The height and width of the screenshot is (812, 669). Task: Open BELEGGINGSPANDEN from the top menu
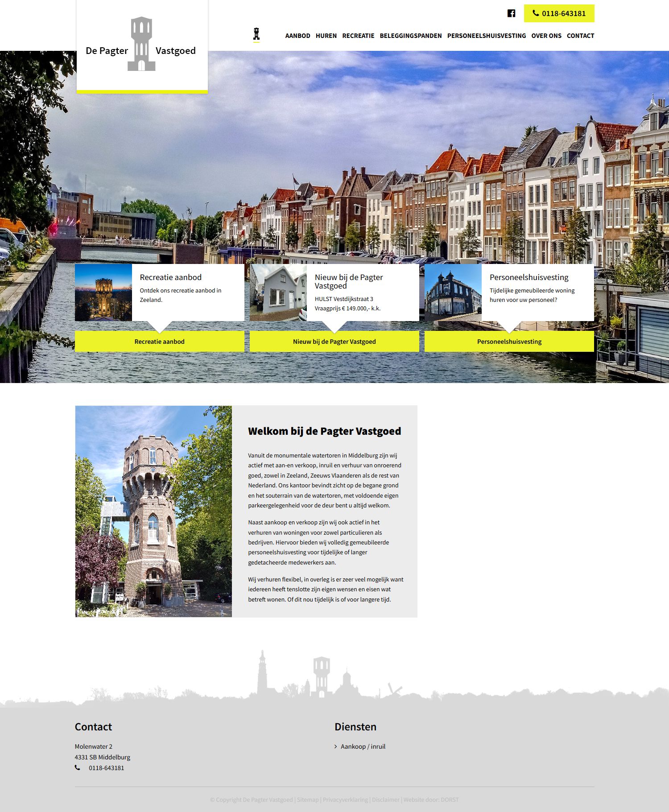(410, 36)
